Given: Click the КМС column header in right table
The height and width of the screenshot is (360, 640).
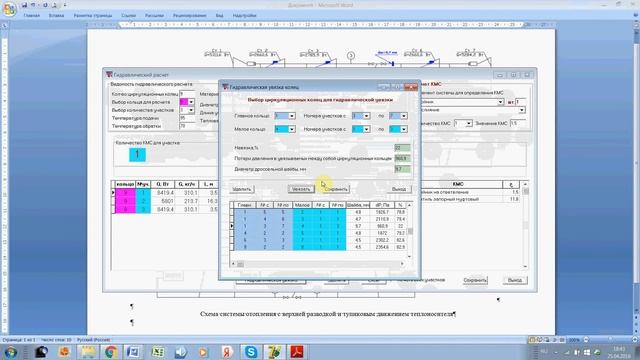Looking at the screenshot, I should pyautogui.click(x=458, y=184).
